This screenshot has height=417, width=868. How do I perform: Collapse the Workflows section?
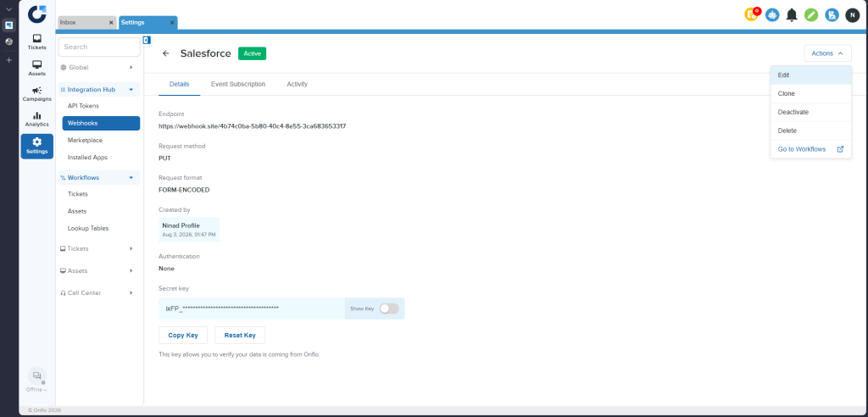click(99, 178)
